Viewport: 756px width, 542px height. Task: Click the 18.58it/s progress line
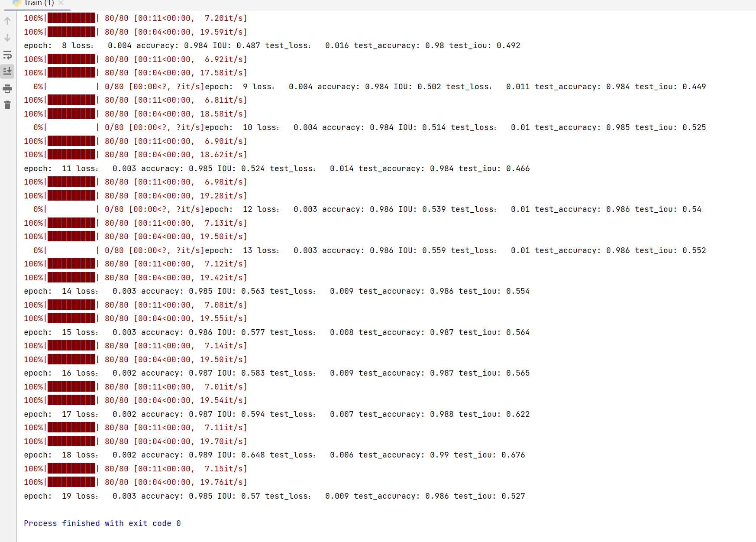(136, 114)
